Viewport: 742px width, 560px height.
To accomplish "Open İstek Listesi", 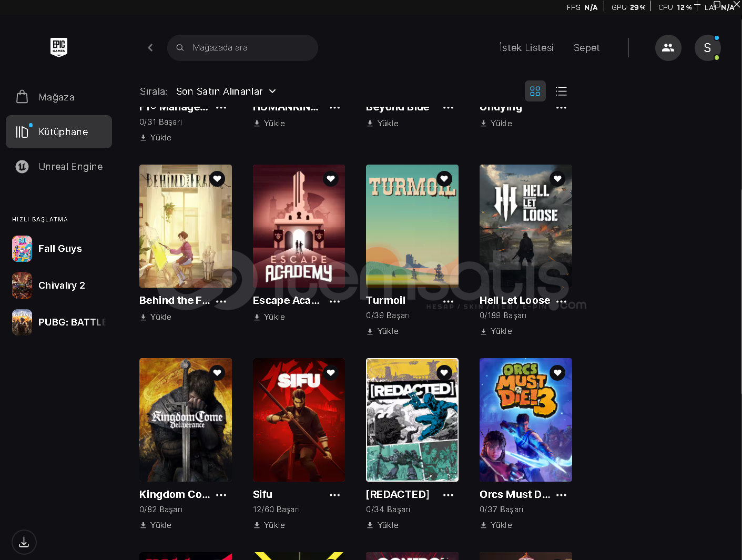I will 526,48.
